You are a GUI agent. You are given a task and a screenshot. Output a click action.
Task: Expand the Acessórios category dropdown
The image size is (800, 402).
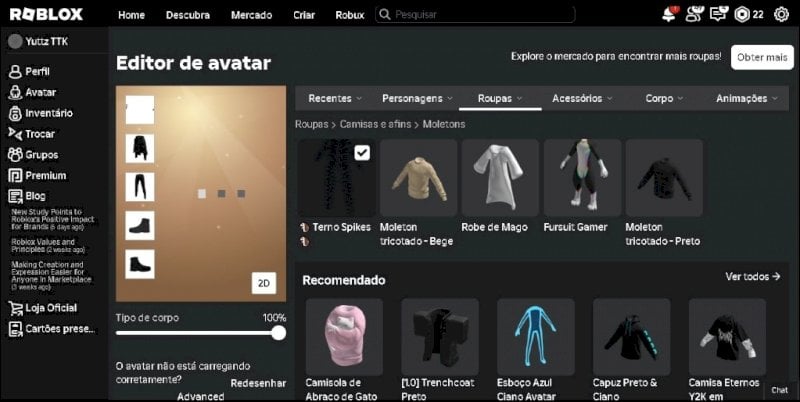point(582,98)
